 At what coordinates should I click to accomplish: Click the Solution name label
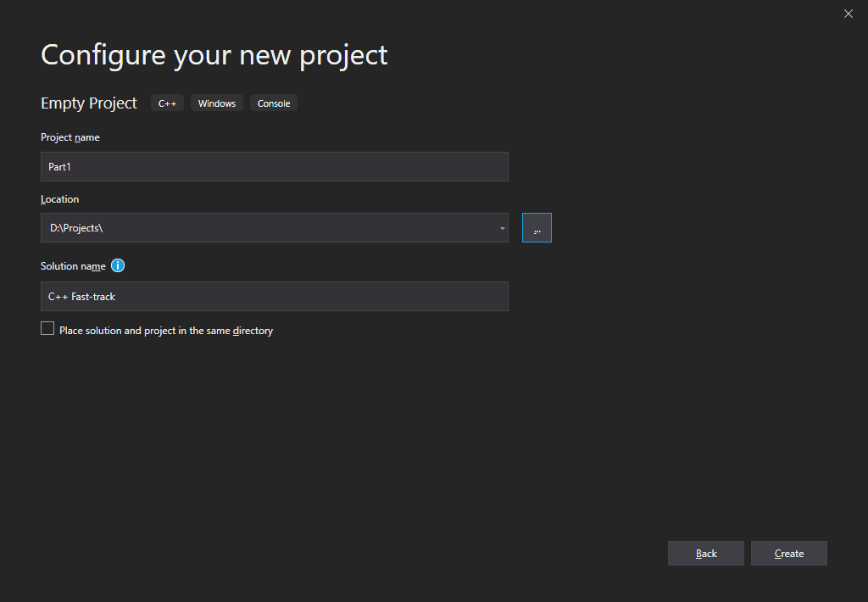tap(73, 266)
